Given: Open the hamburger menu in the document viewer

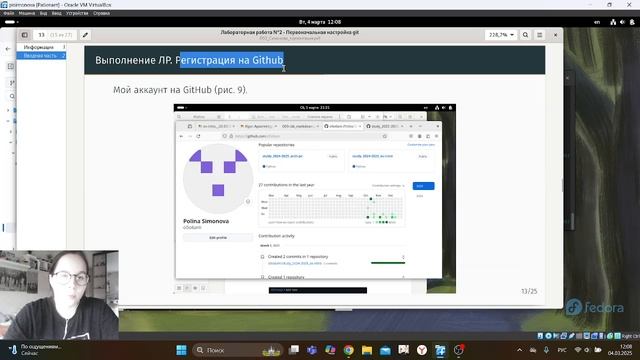Looking at the screenshot, I should 540,35.
